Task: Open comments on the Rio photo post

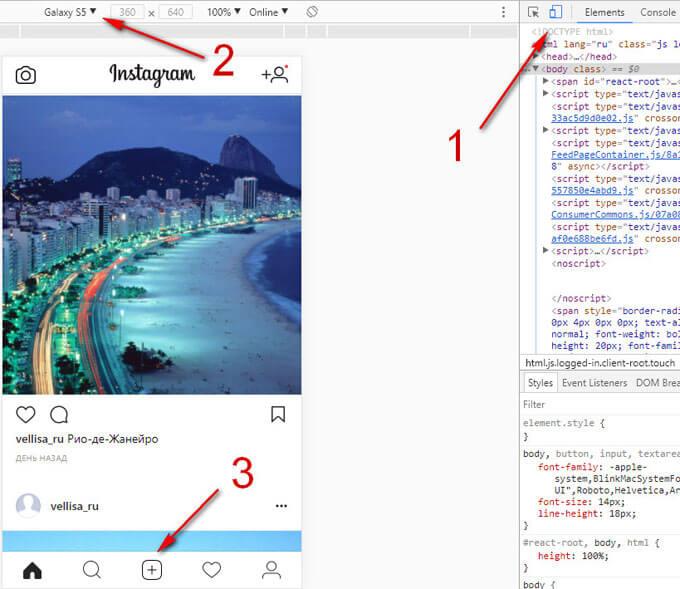Action: [59, 414]
